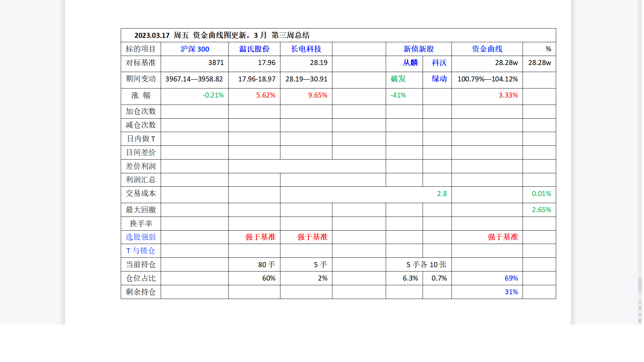This screenshot has width=644, height=362.
Task: Click the red 9.65% gain cell
Action: point(317,95)
